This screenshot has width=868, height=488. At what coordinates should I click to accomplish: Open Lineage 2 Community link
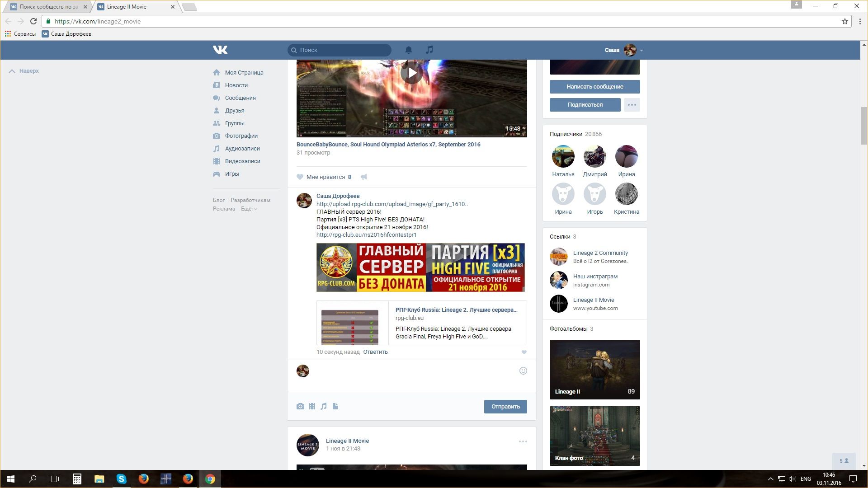[x=600, y=253]
